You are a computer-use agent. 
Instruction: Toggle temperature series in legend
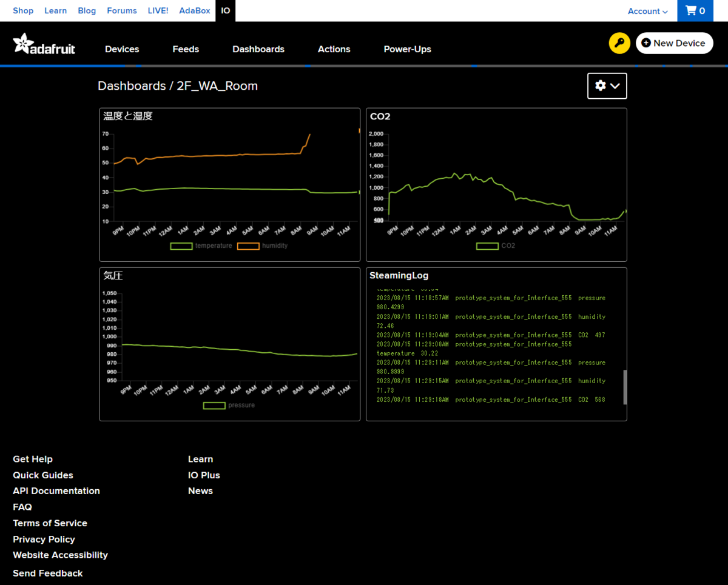tap(201, 246)
